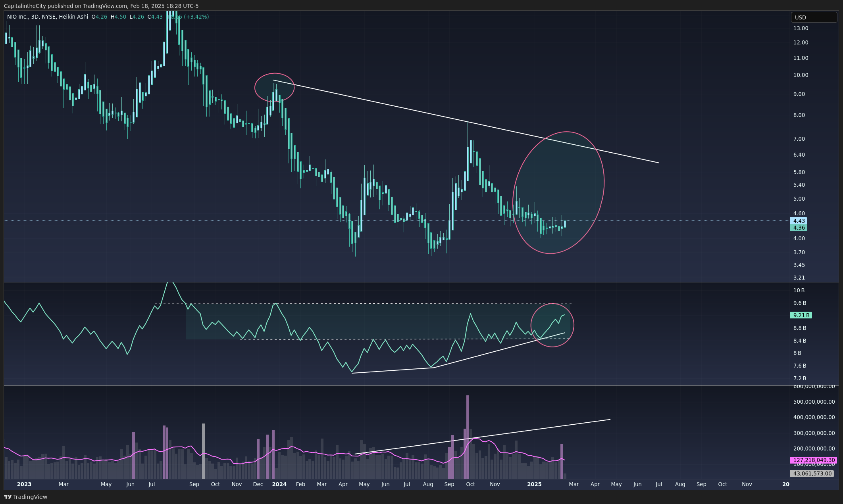Click the Dec label on time axis

pos(258,484)
